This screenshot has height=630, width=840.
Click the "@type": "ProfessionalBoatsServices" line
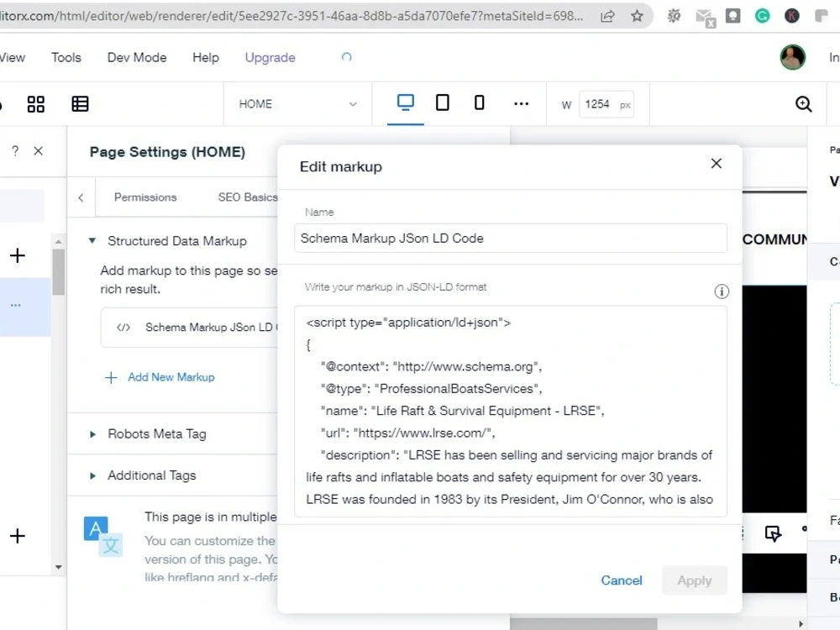[x=431, y=388]
